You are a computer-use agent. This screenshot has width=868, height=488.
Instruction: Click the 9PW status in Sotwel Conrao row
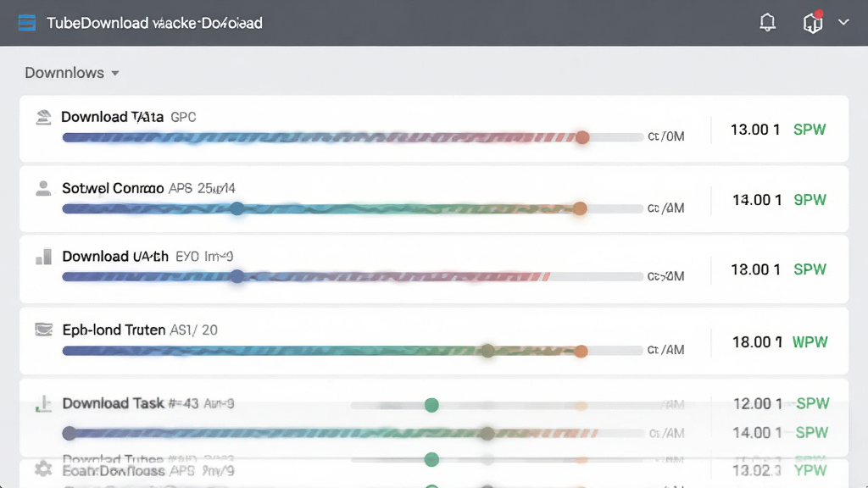810,200
